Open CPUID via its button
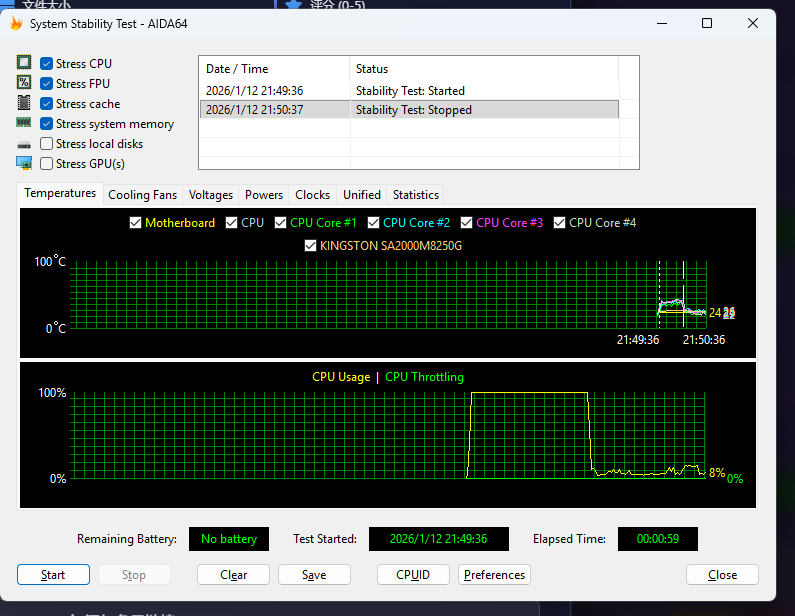The width and height of the screenshot is (795, 616). click(x=413, y=574)
